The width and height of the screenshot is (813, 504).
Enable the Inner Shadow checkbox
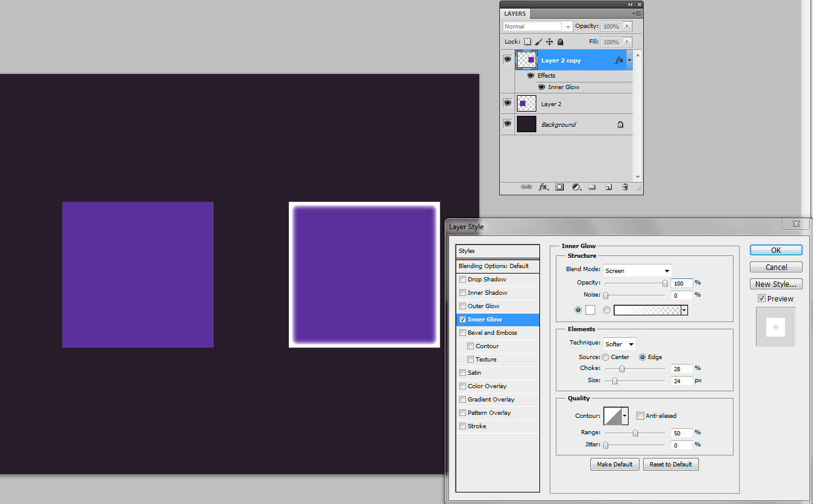tap(463, 293)
